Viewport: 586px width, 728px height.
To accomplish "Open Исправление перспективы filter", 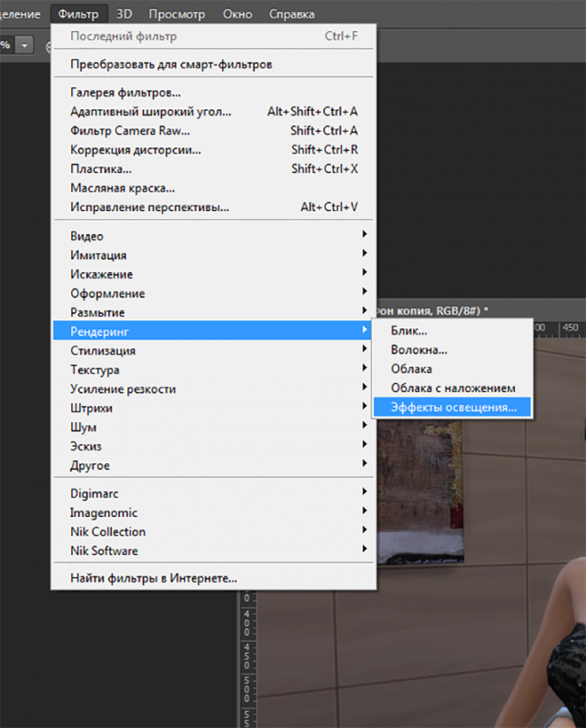I will click(214, 207).
